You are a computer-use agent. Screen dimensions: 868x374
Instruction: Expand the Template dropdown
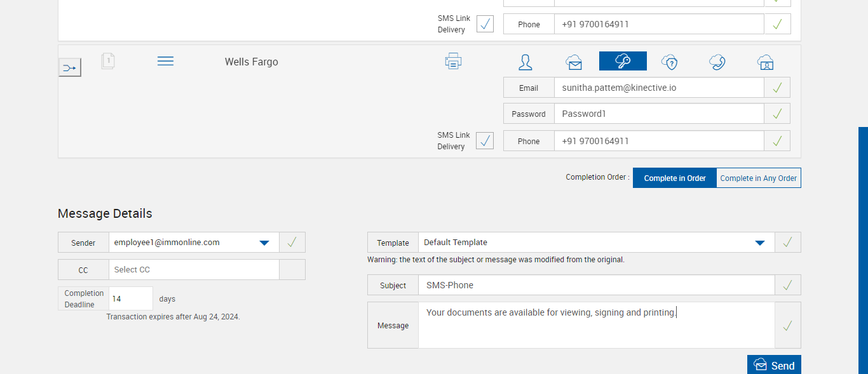click(759, 243)
